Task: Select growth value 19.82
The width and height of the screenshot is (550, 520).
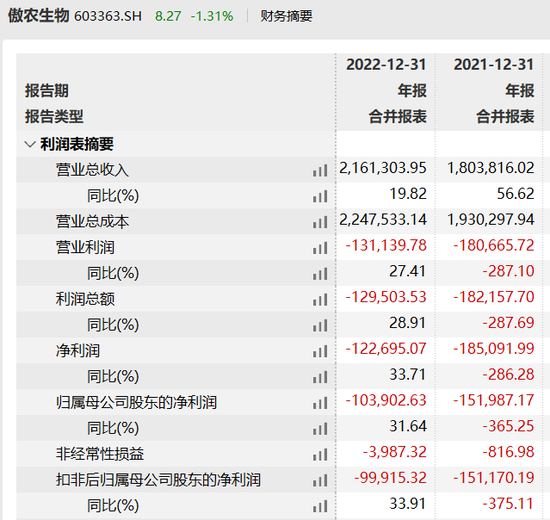Action: pyautogui.click(x=408, y=194)
